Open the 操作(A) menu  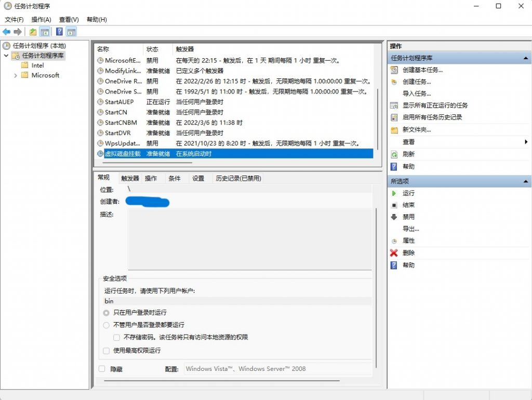tap(41, 20)
